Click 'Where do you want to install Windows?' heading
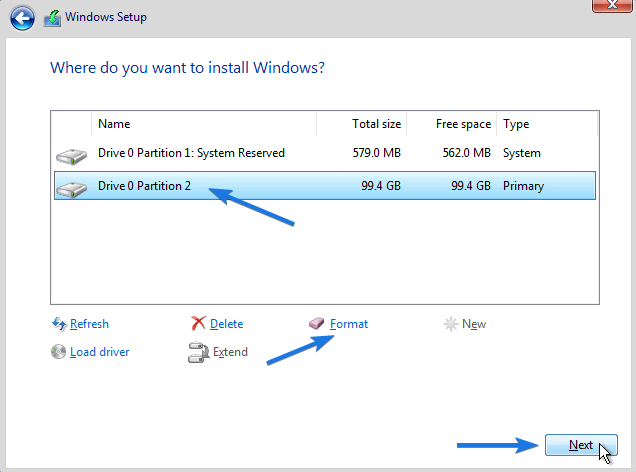 (187, 68)
